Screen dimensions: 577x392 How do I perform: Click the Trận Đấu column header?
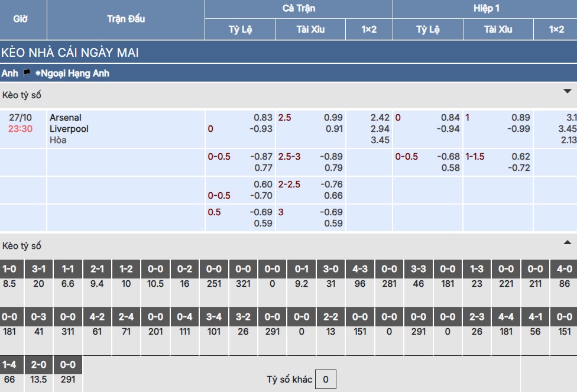[126, 19]
